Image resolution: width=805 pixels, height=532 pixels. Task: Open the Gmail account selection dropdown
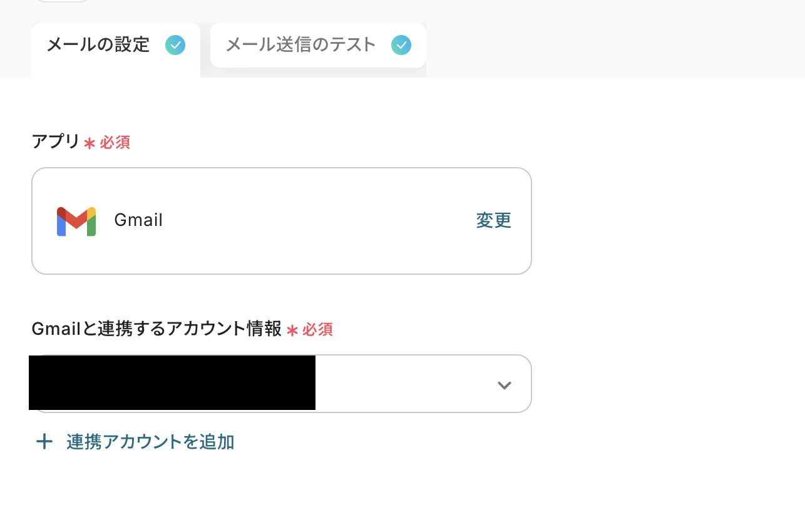point(282,384)
